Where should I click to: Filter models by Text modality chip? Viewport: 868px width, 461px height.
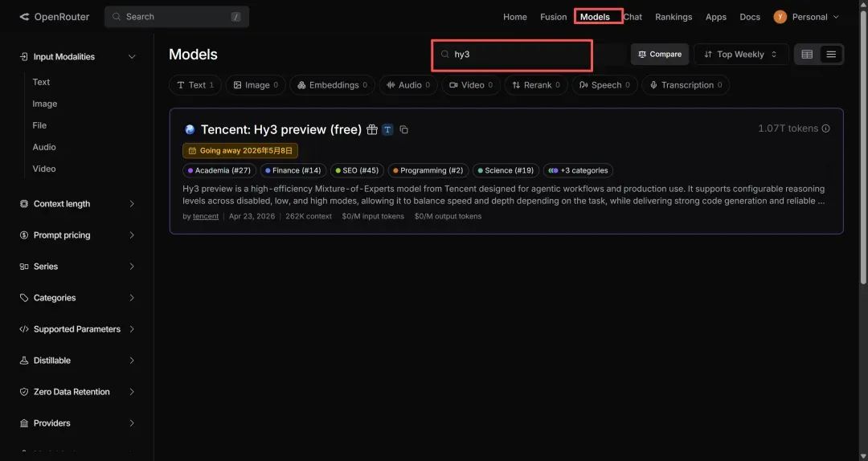194,85
